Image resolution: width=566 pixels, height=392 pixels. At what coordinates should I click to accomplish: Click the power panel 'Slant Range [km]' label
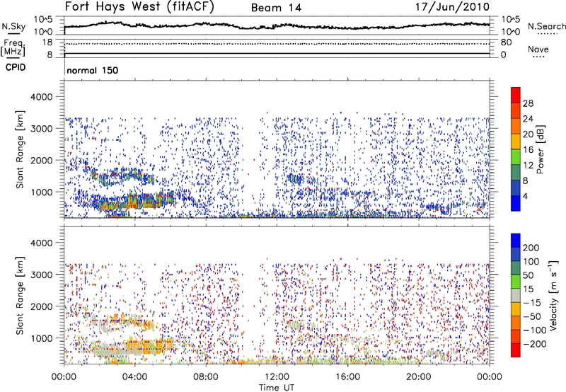20,149
